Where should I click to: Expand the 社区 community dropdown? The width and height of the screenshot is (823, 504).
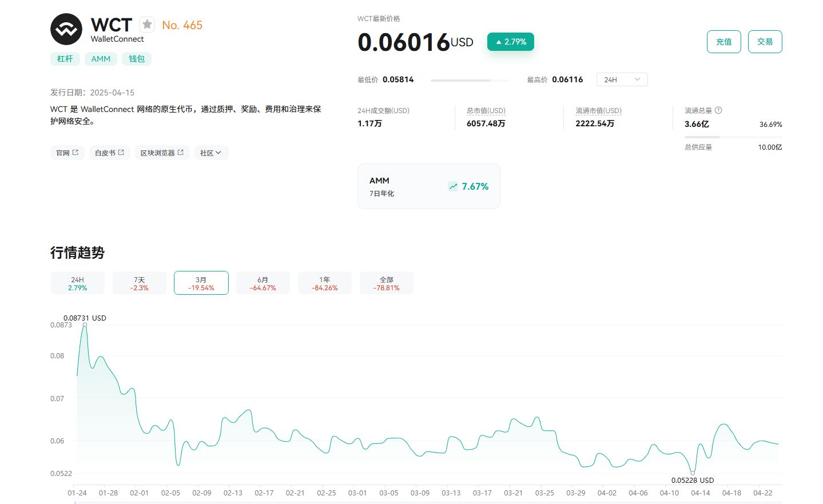tap(211, 153)
